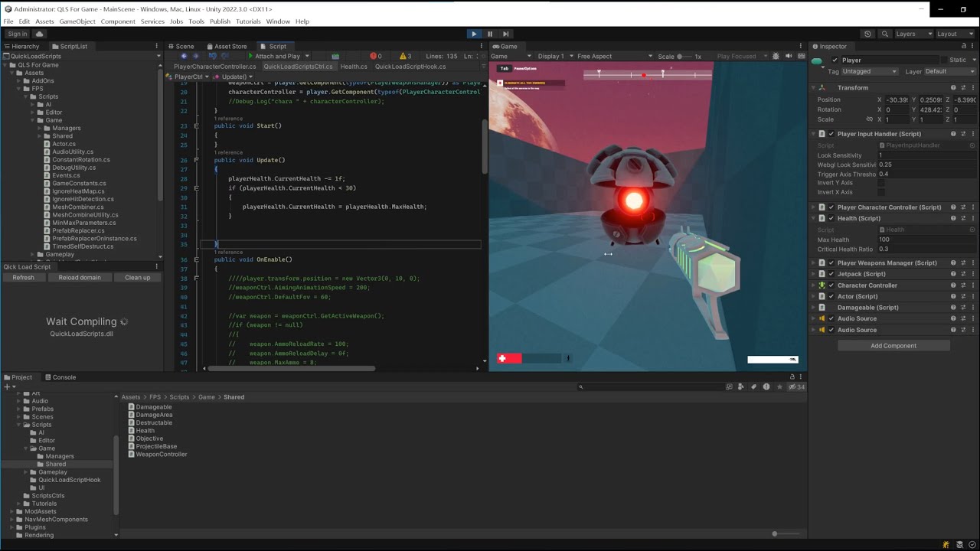
Task: Click the Add Component button
Action: pyautogui.click(x=893, y=346)
